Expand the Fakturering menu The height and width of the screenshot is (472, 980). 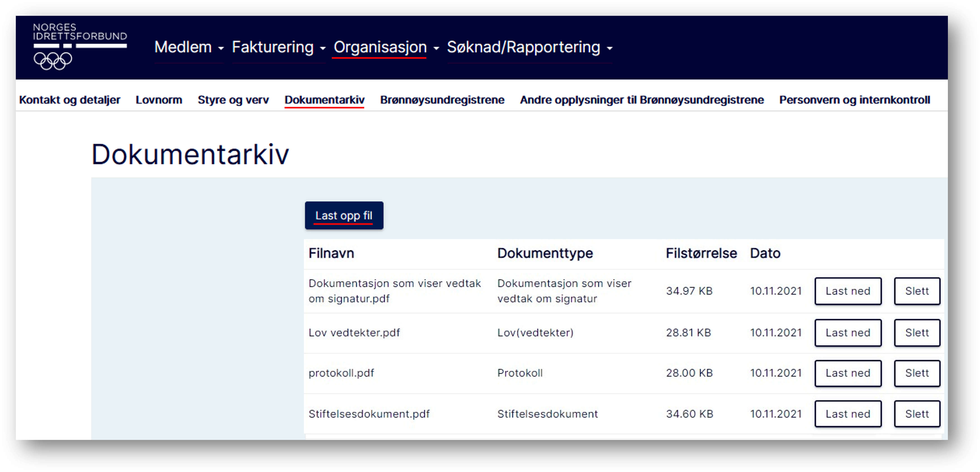click(279, 47)
